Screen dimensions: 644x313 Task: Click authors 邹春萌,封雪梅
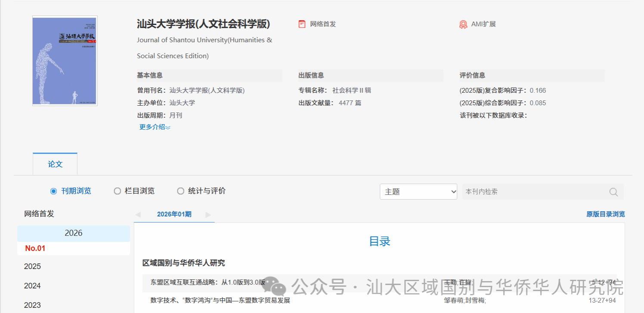(x=465, y=300)
